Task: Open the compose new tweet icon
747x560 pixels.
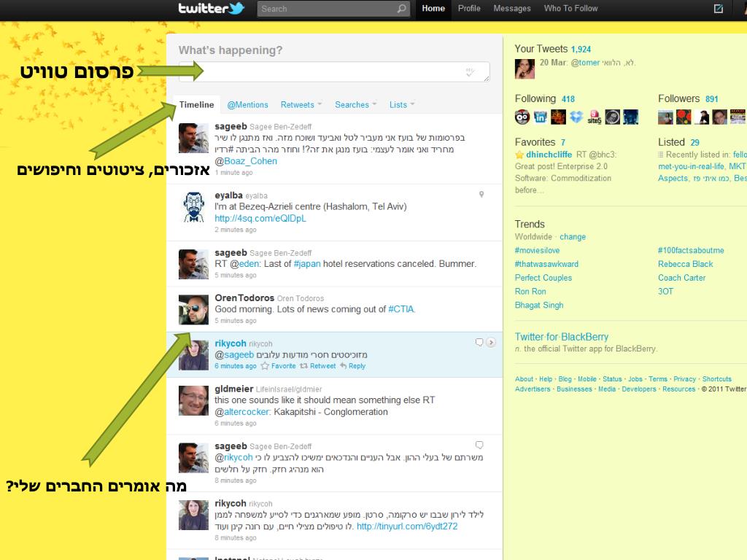Action: point(719,9)
